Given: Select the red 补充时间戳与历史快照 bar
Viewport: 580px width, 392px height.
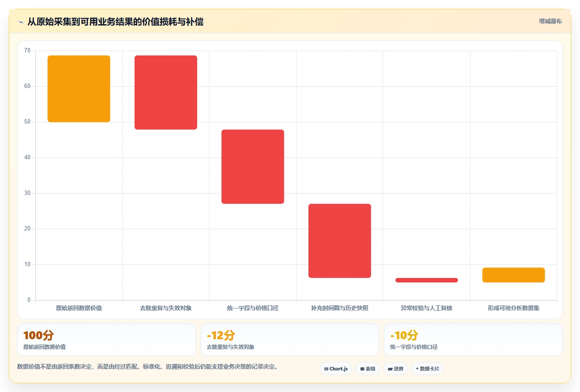Looking at the screenshot, I should 340,241.
